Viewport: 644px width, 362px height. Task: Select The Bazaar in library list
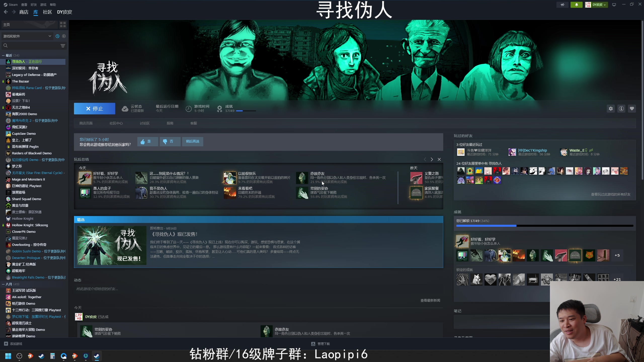[x=21, y=81]
